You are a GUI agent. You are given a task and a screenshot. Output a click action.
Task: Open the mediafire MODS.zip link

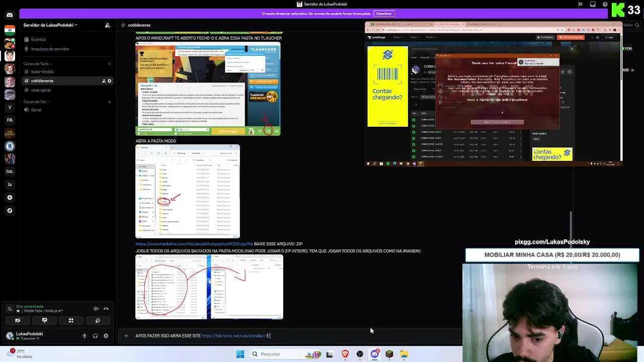coord(194,244)
